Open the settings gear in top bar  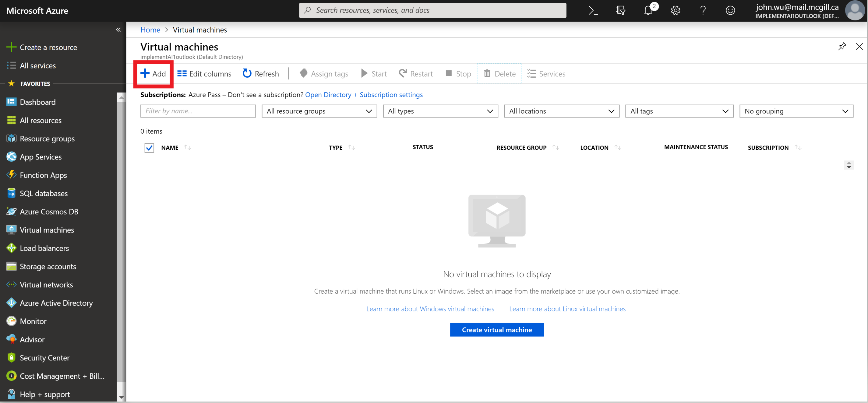coord(675,10)
